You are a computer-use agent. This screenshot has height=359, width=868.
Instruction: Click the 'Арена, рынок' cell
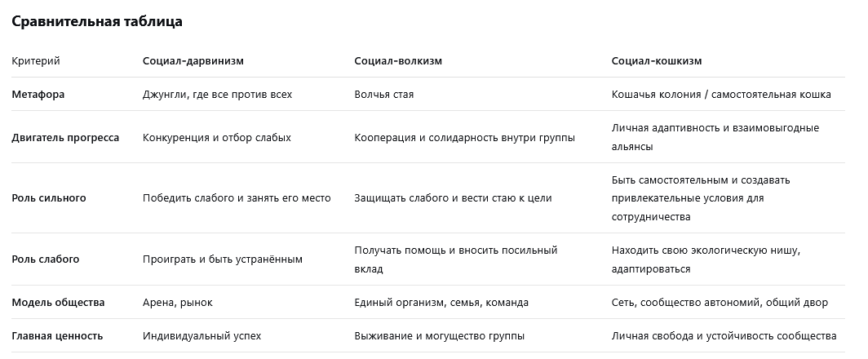tap(177, 303)
